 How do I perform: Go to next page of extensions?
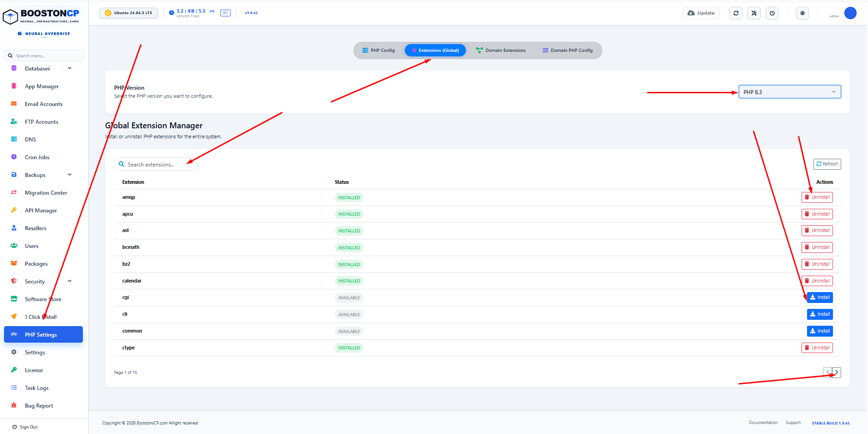point(836,372)
